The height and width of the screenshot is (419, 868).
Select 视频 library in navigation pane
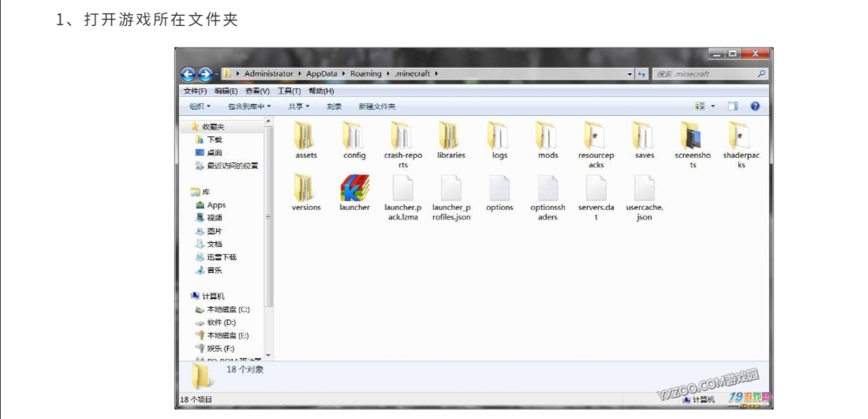click(208, 218)
